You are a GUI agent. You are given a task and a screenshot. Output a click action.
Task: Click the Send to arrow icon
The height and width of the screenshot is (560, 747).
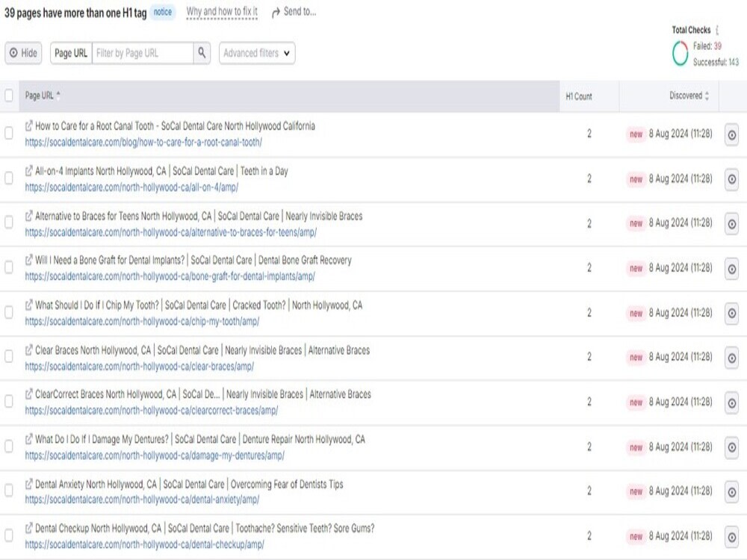pyautogui.click(x=276, y=13)
